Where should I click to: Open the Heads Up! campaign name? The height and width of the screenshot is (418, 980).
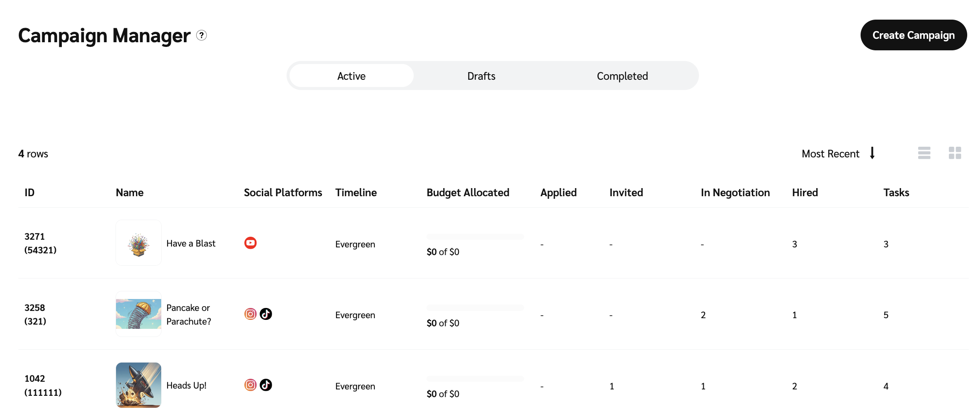click(186, 386)
